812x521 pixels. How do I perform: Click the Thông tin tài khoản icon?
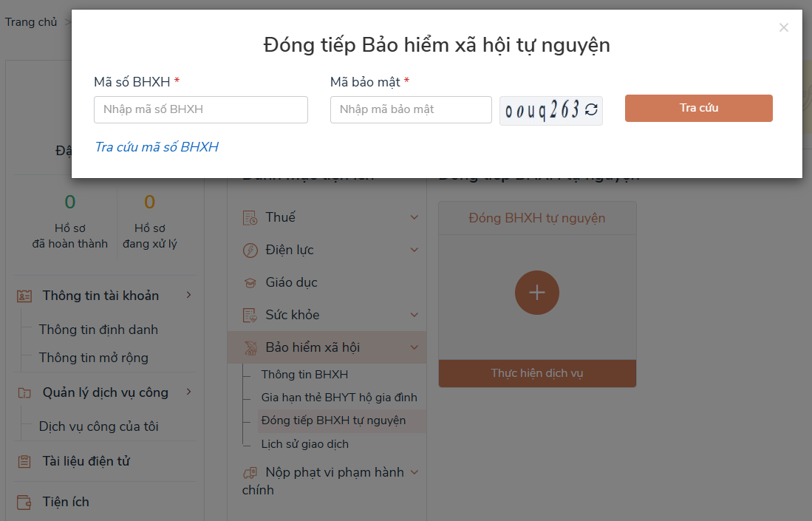coord(24,296)
